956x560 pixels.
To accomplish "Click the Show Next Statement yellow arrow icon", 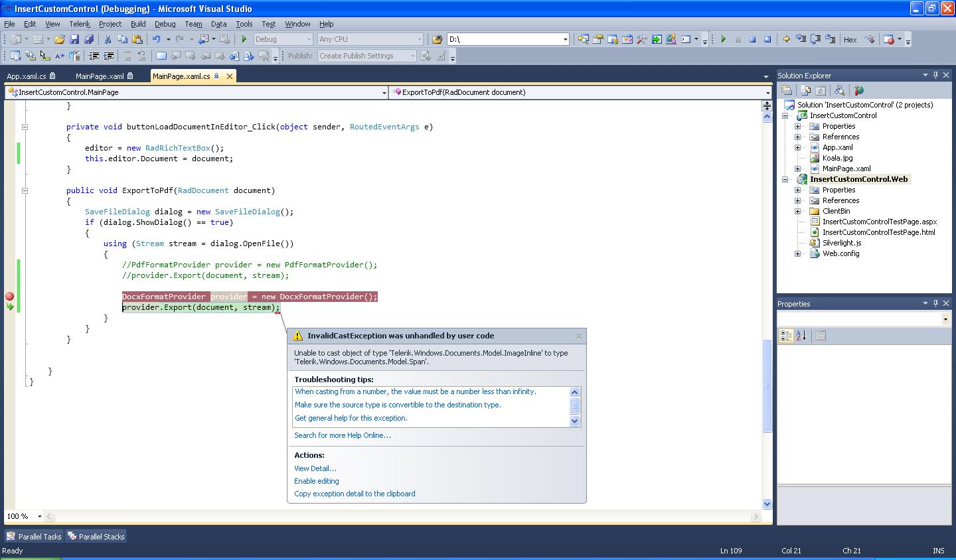I will (786, 40).
